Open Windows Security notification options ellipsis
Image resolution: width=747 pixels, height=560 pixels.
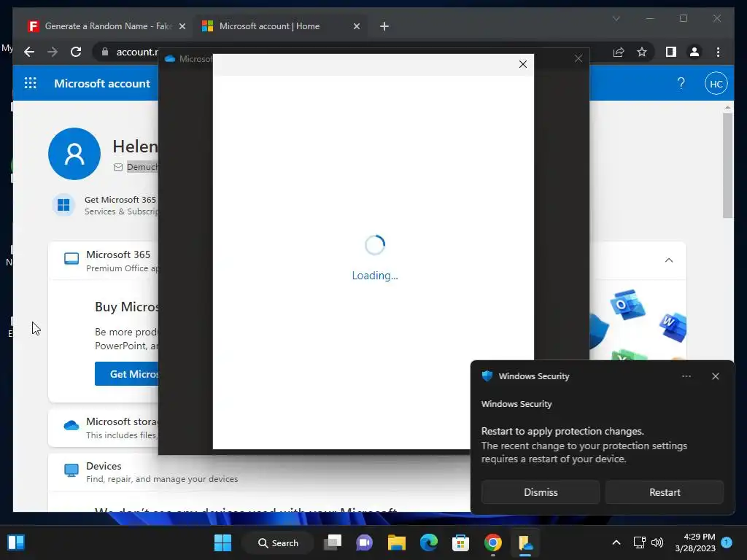pyautogui.click(x=686, y=376)
